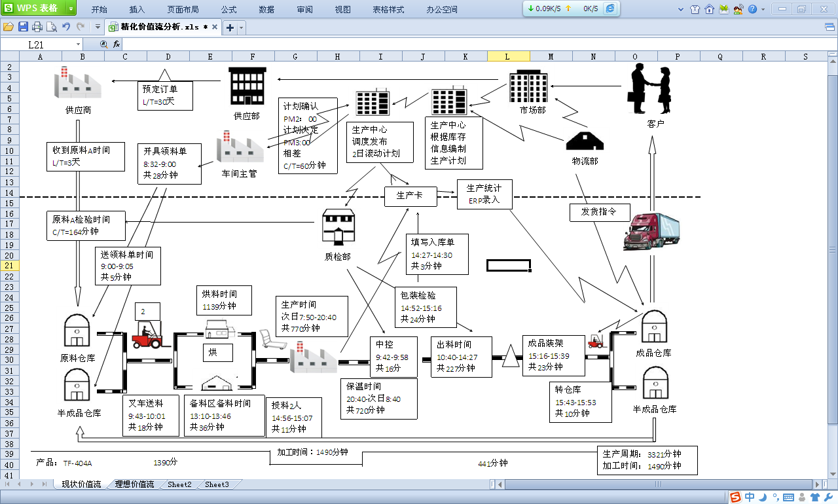This screenshot has width=838, height=504.
Task: Expand the dropdown beside the new tab button
Action: pos(242,27)
